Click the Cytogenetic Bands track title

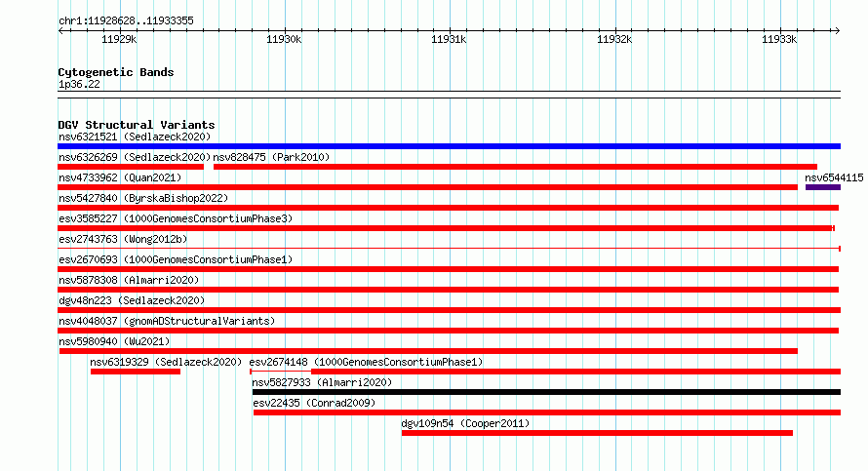coord(116,72)
